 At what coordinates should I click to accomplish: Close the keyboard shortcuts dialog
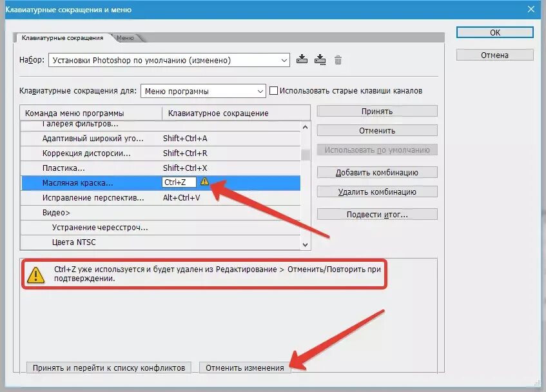[531, 9]
